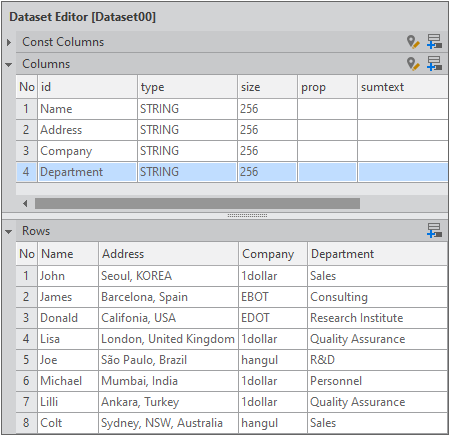
Task: Click the sumtext column header
Action: 402,87
